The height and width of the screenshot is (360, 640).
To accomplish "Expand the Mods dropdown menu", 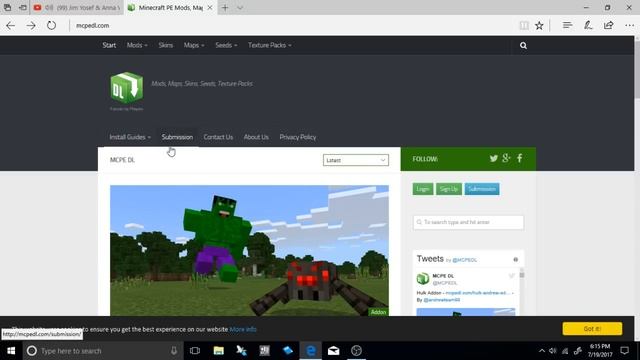I will click(137, 45).
